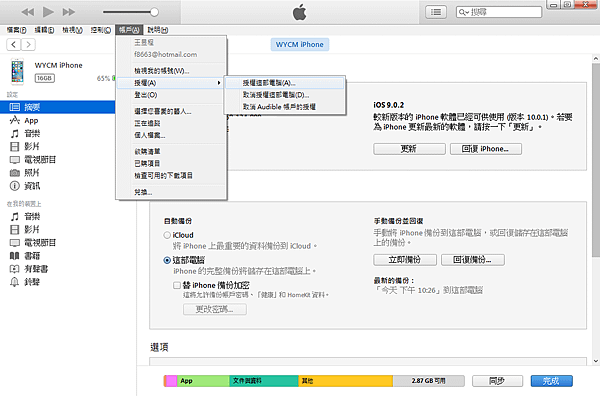Click the play button
Viewport: 600px width, 396px height.
pyautogui.click(x=48, y=12)
